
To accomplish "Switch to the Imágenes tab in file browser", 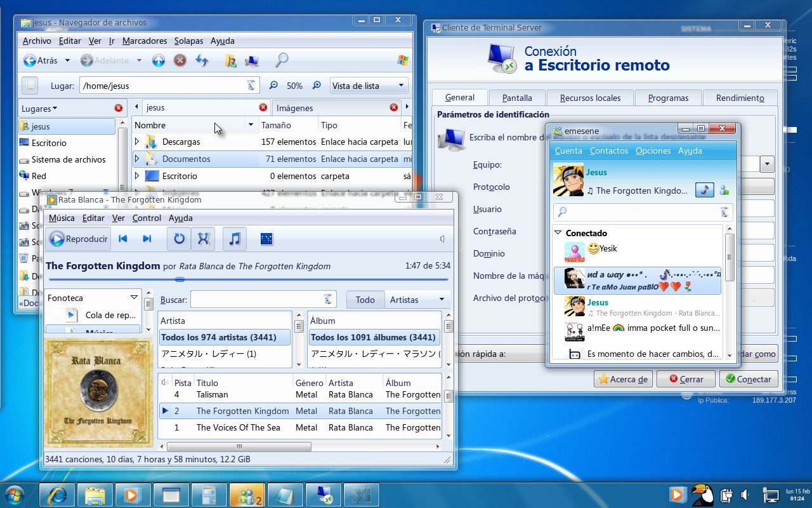I will 335,108.
